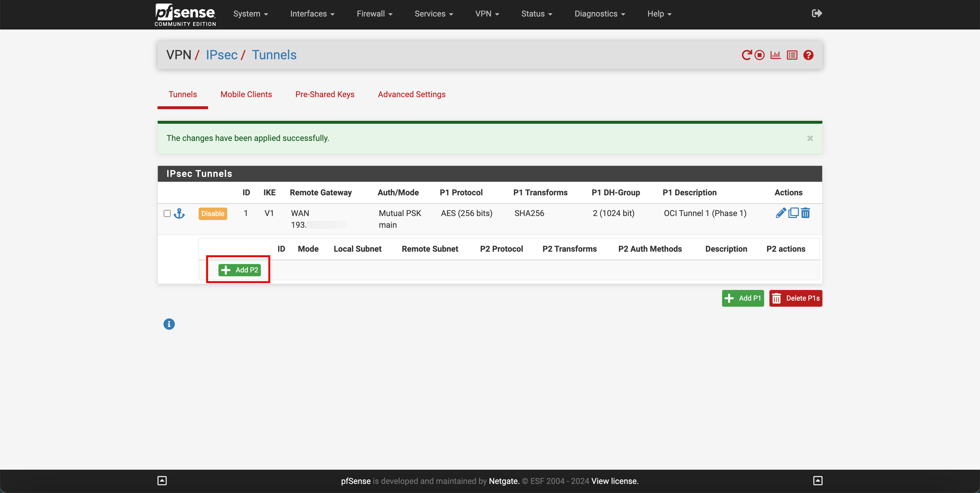Click the stop/halt service icon
This screenshot has width=980, height=493.
759,55
